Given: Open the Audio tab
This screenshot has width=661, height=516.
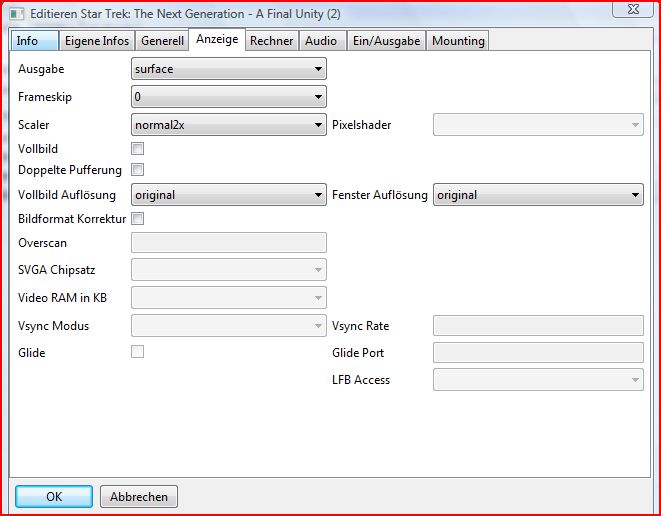Looking at the screenshot, I should (321, 41).
